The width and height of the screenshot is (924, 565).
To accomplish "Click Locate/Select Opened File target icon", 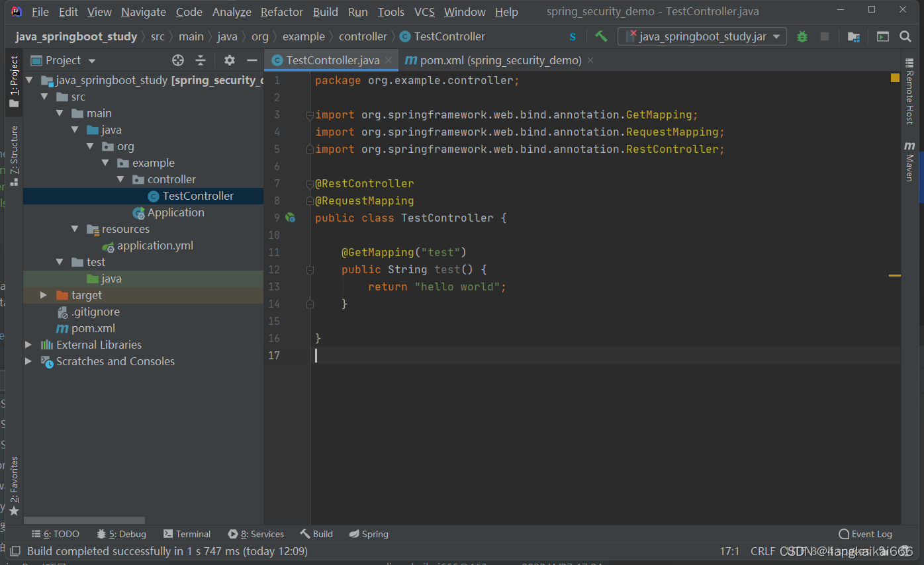I will pos(178,60).
